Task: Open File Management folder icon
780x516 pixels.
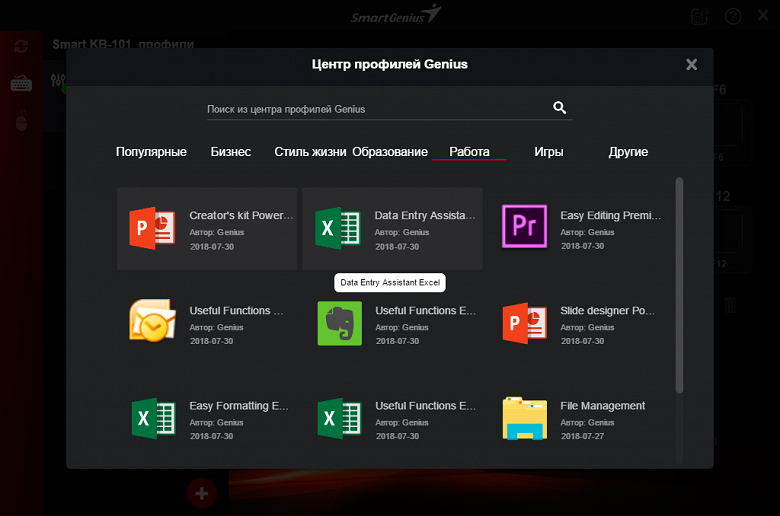Action: pyautogui.click(x=524, y=418)
